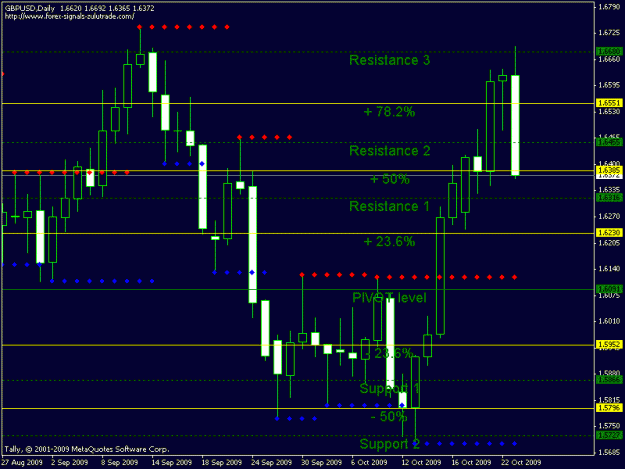Click the yellow 1.5952 price tag
625x469 pixels.
[x=609, y=344]
